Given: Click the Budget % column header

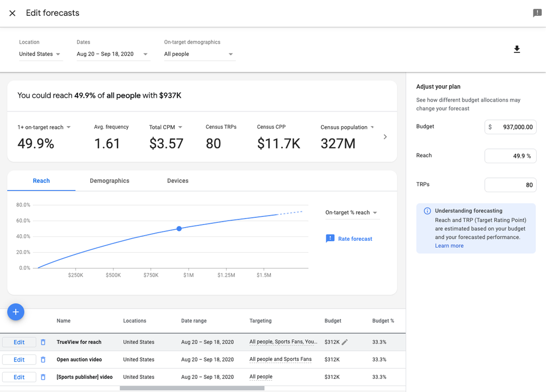Looking at the screenshot, I should tap(383, 320).
